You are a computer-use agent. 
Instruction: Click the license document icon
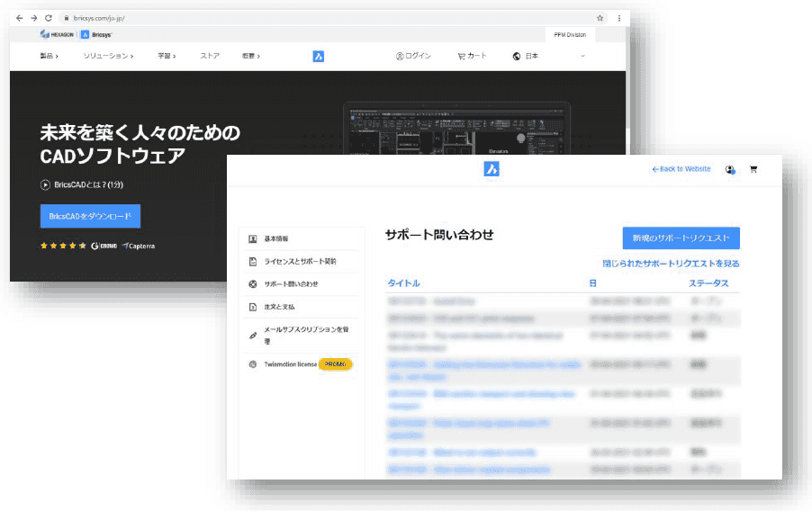coord(253,262)
